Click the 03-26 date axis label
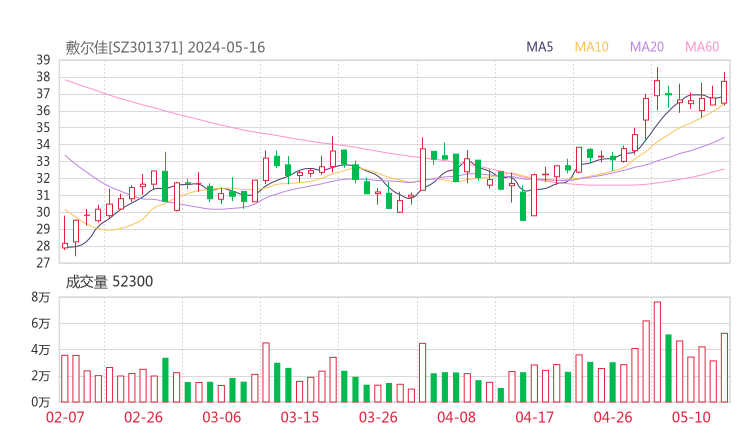 pyautogui.click(x=378, y=417)
